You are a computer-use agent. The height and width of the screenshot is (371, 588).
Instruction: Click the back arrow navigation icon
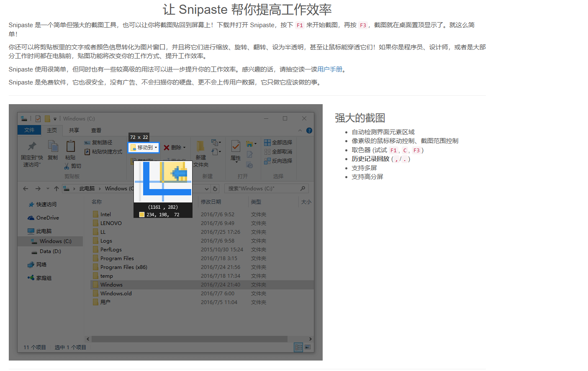point(26,189)
